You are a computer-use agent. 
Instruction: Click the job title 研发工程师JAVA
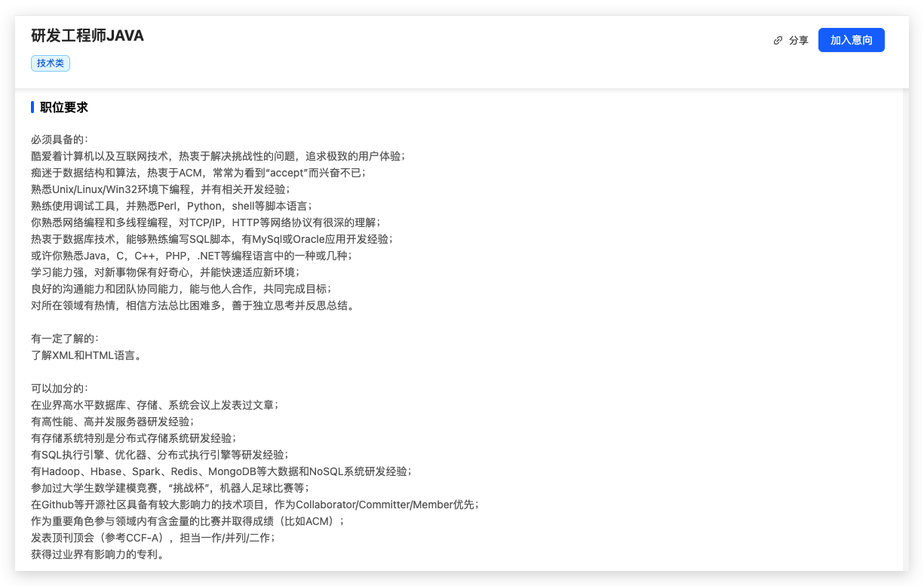[87, 35]
